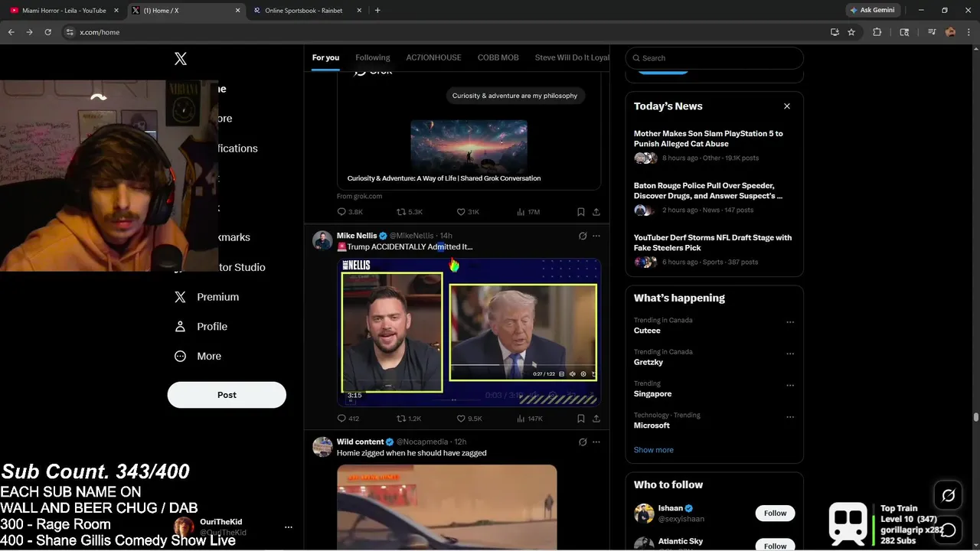The image size is (980, 551).
Task: Reload the current page
Action: (x=47, y=32)
